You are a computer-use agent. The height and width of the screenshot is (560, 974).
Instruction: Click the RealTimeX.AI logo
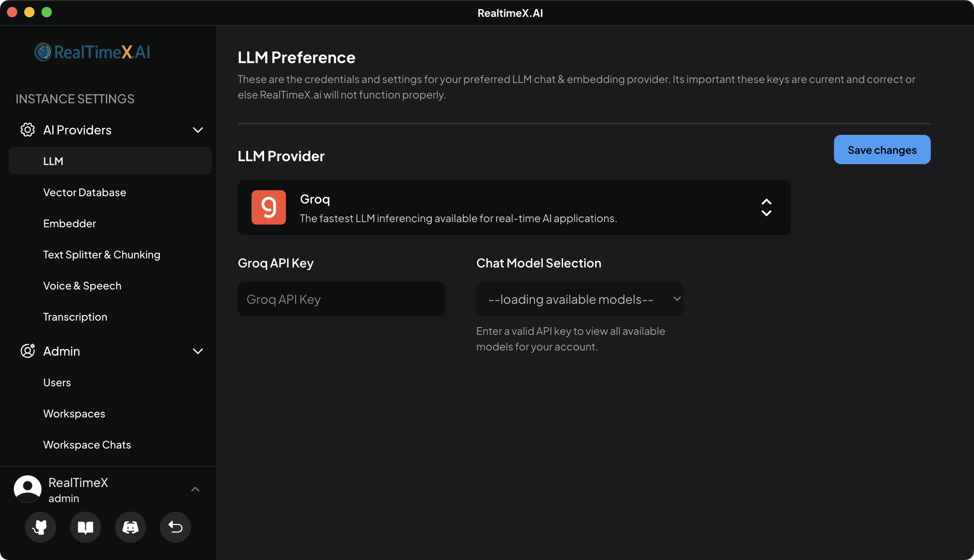[x=92, y=52]
